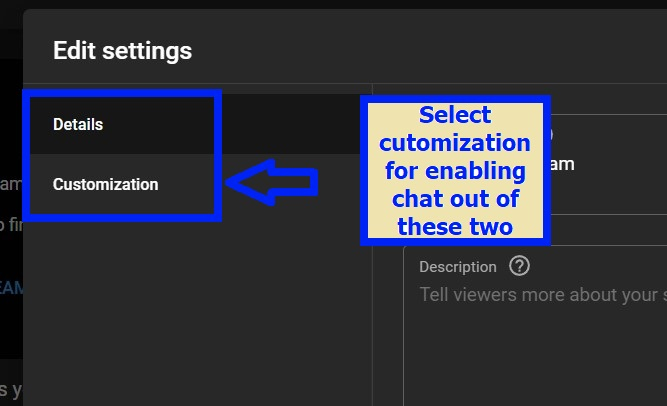Click dimmed text at bottom-left behind dialog
667x406 pixels.
tap(10, 388)
